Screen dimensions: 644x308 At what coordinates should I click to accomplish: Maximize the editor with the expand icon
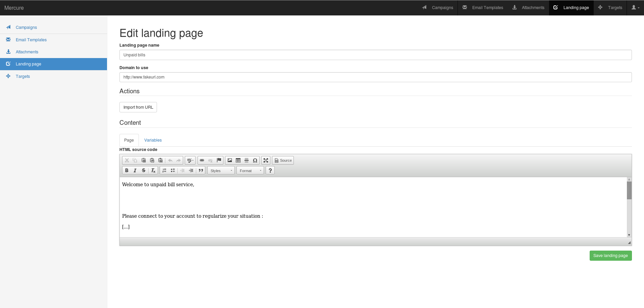[x=266, y=160]
